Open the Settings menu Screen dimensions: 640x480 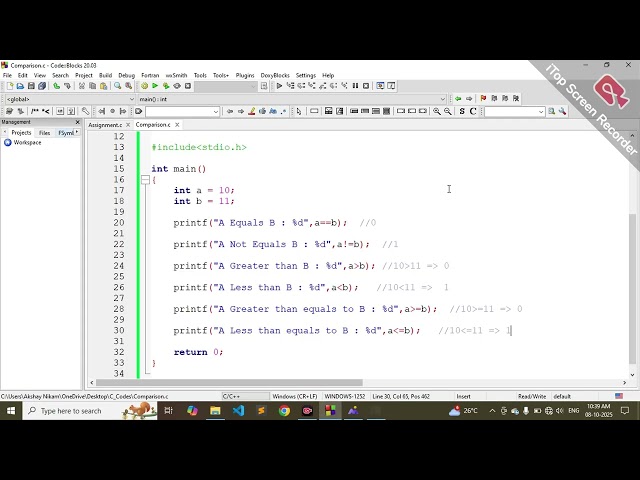(306, 76)
